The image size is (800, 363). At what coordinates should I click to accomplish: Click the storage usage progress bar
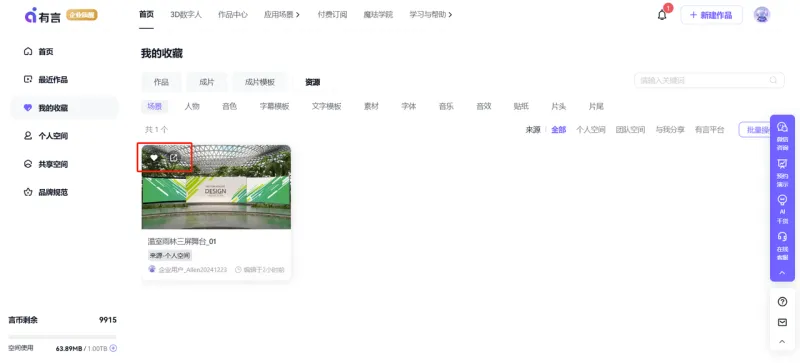(62, 337)
